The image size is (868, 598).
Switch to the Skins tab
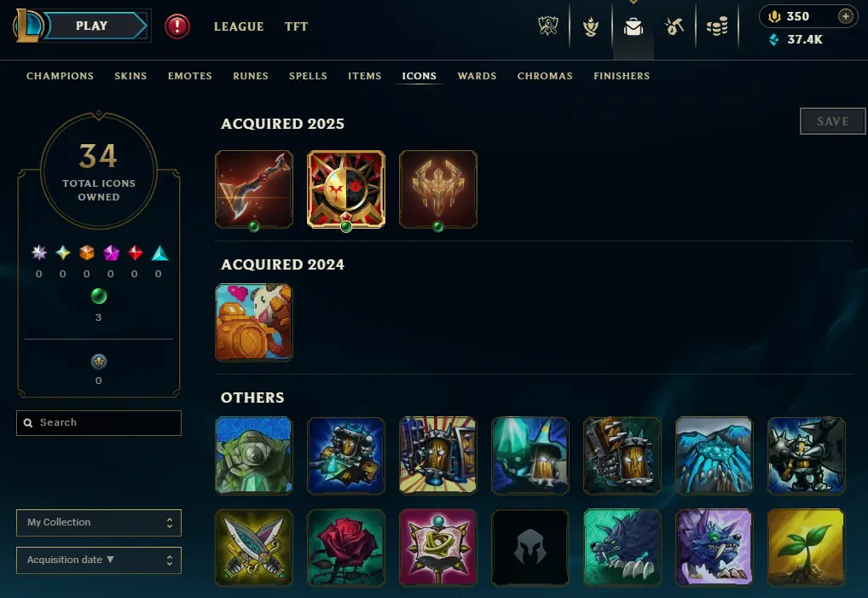coord(130,76)
